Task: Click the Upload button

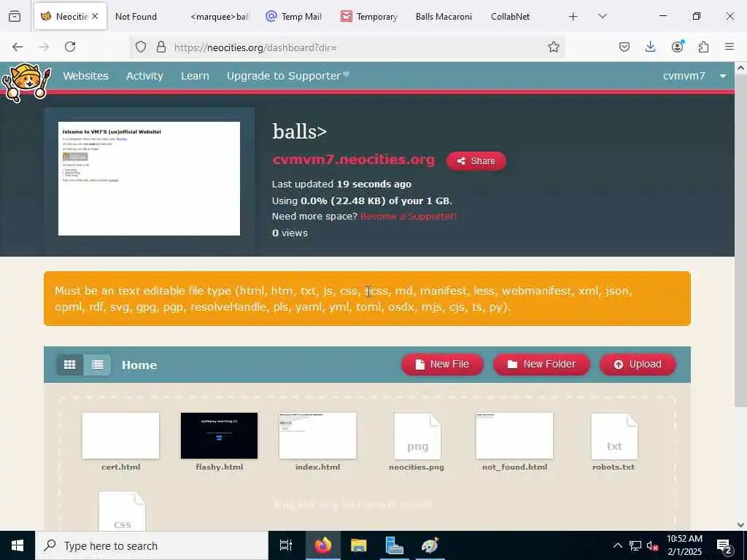Action: click(638, 365)
